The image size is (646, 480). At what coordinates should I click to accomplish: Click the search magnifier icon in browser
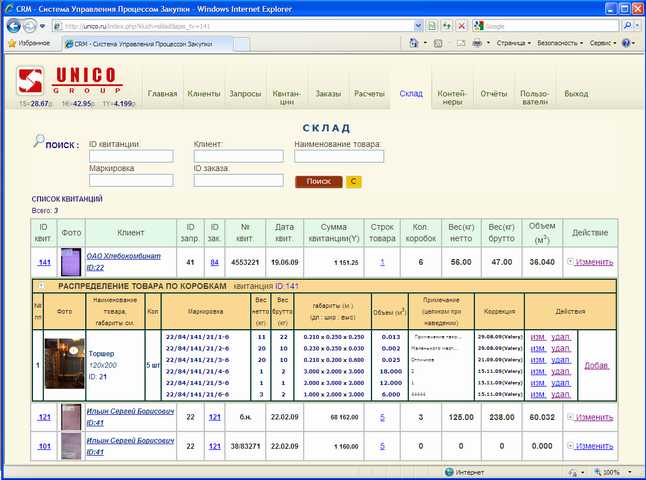[627, 26]
